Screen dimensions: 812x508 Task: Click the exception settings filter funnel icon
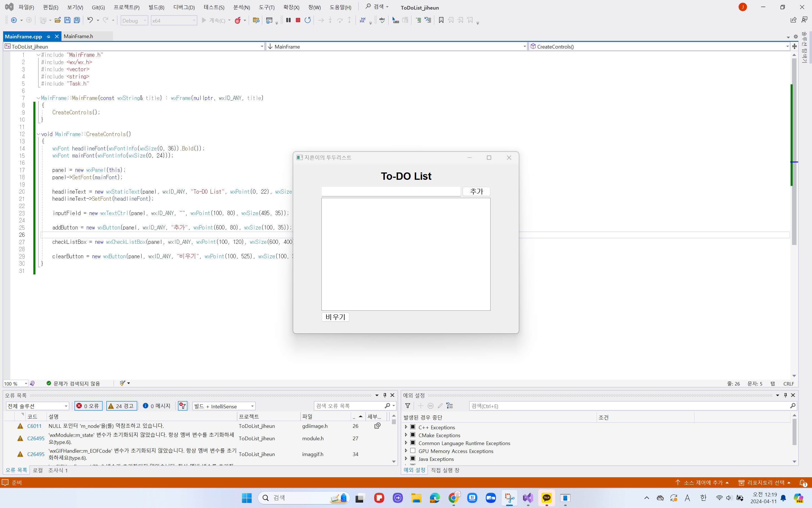coord(408,406)
